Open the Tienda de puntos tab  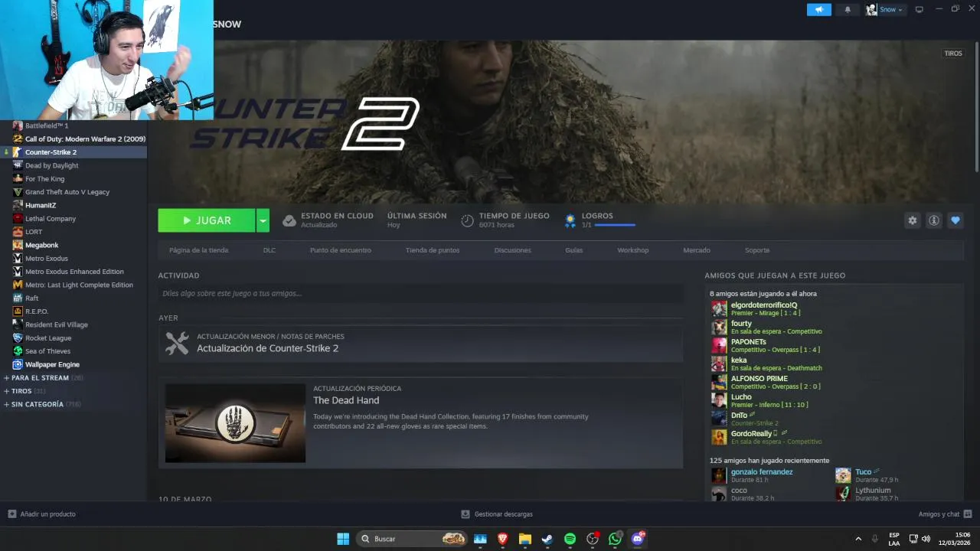tap(433, 250)
